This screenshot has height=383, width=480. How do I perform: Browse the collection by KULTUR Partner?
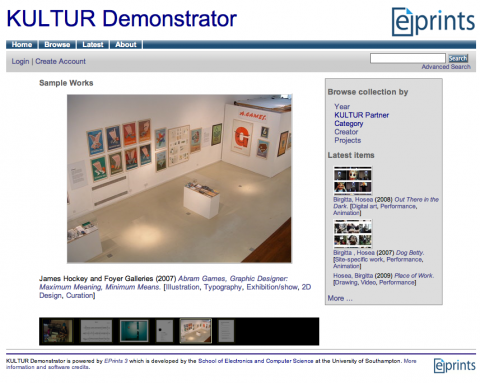point(361,115)
